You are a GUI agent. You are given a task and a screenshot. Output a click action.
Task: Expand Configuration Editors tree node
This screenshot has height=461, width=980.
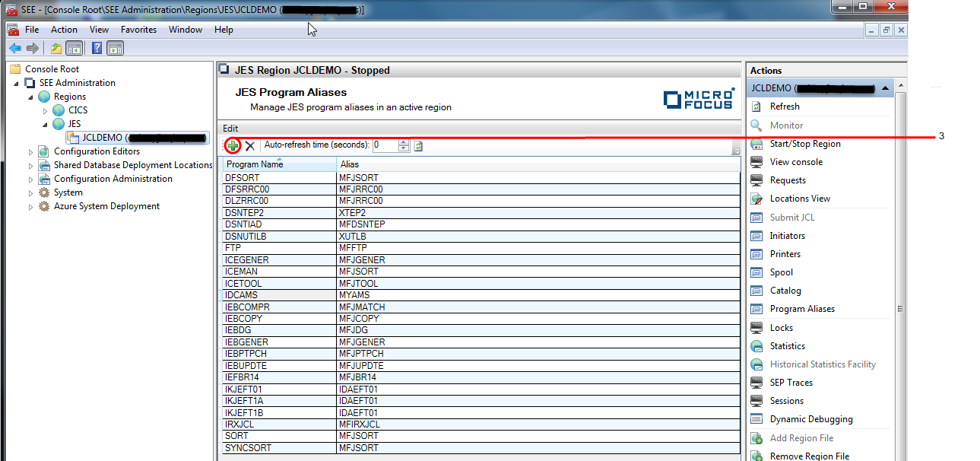click(x=31, y=151)
